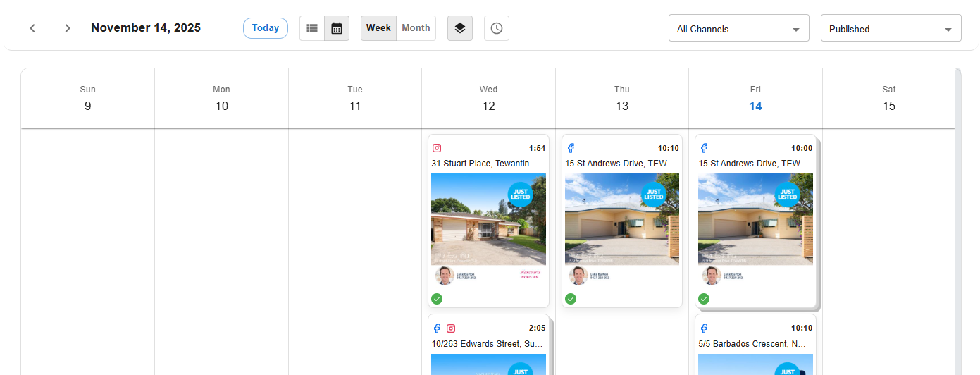Select Friday 14 column header
The width and height of the screenshot is (980, 375).
(x=756, y=99)
